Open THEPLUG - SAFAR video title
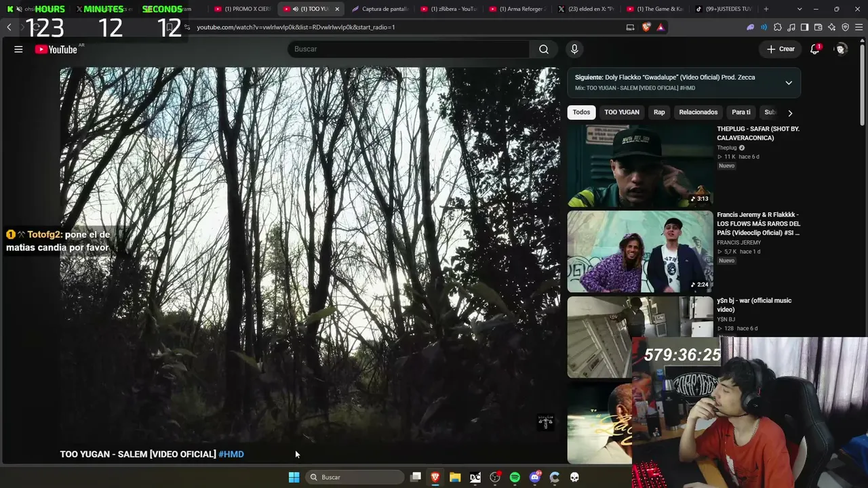Screen dimensions: 868x488 [x=758, y=134]
